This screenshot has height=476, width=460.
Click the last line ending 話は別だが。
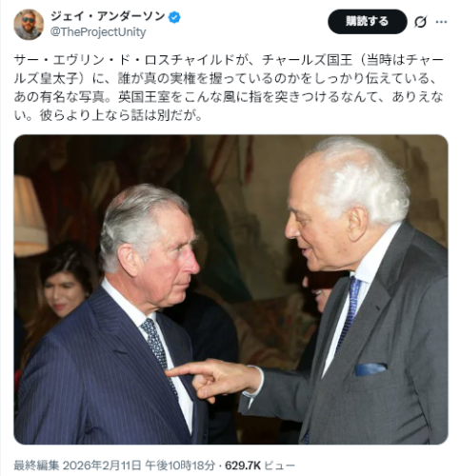[108, 115]
